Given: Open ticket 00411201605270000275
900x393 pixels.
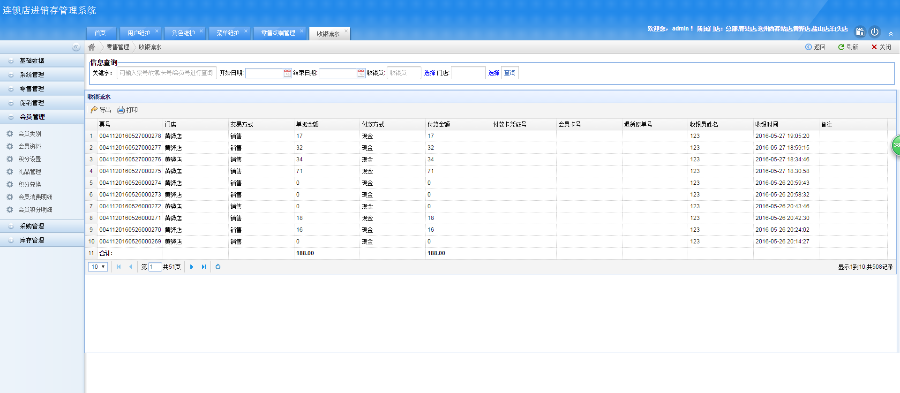Looking at the screenshot, I should [x=130, y=171].
